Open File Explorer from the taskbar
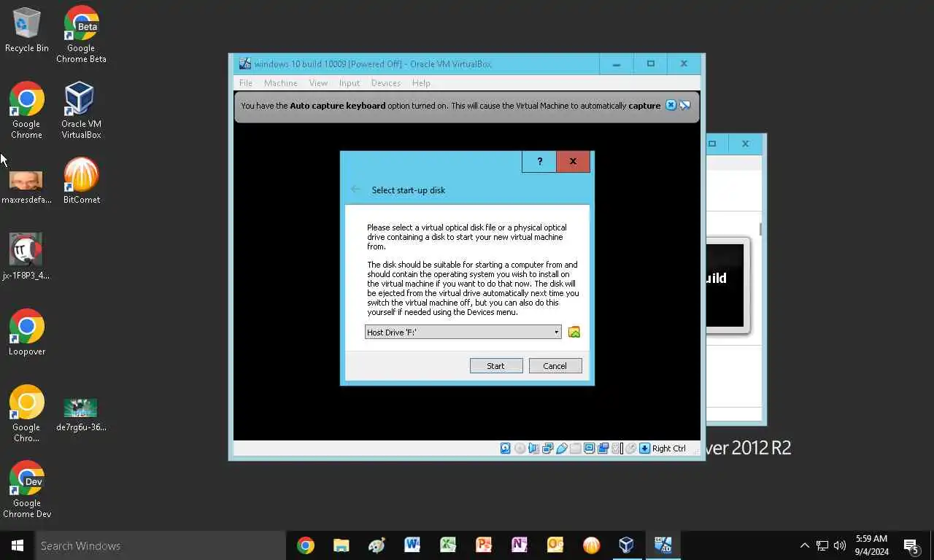The width and height of the screenshot is (934, 560). point(341,545)
